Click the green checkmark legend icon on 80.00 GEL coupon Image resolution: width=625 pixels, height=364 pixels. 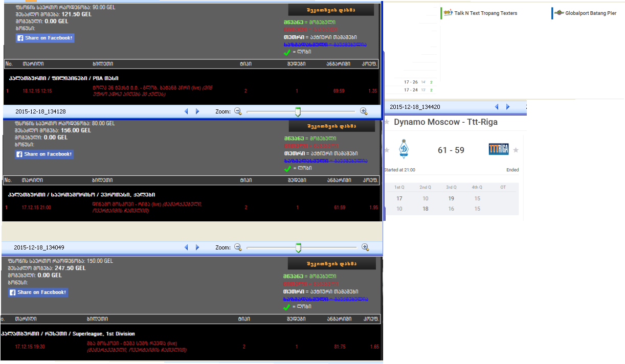287,168
